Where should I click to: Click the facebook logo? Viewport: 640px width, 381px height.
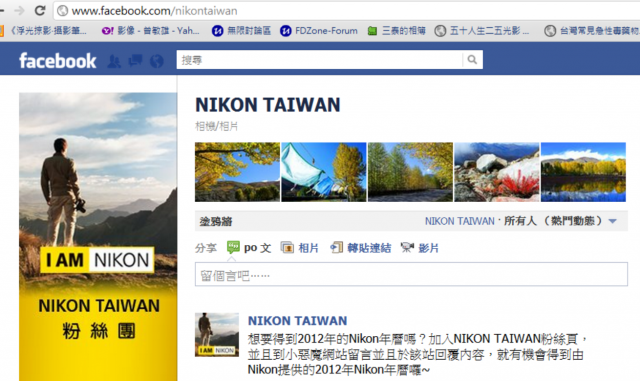click(58, 60)
